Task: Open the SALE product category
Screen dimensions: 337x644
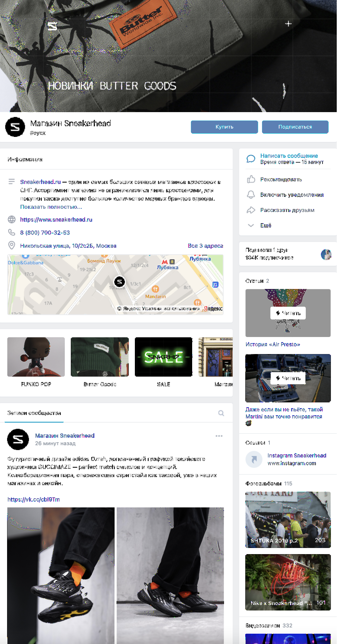Action: pos(164,362)
